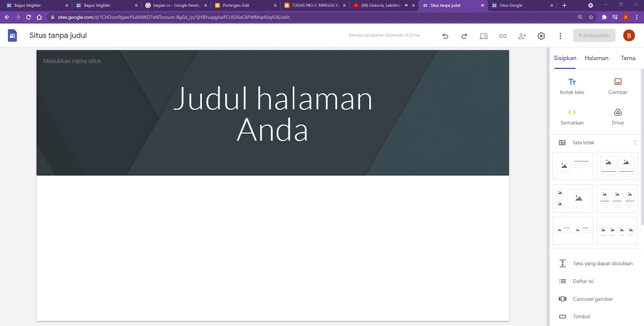Insert a Gambar image

pyautogui.click(x=618, y=87)
